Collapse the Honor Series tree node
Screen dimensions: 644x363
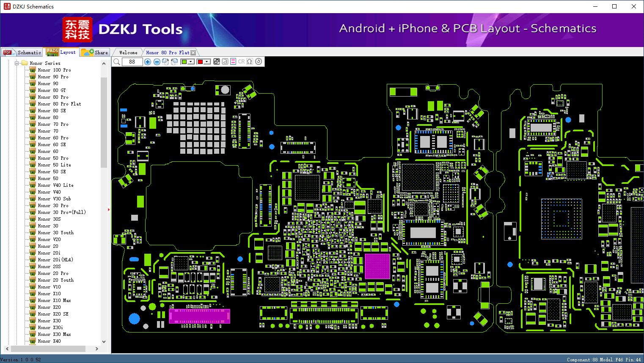[x=17, y=63]
